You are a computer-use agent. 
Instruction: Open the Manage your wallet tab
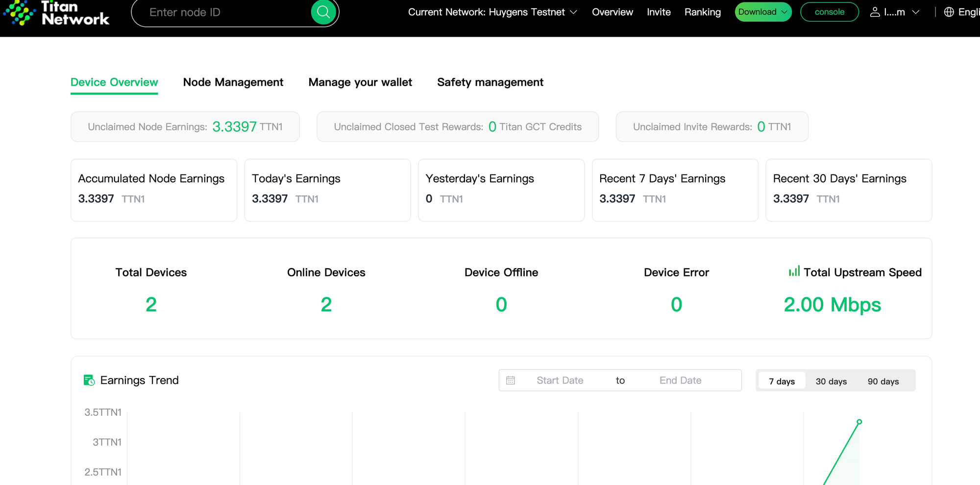(x=360, y=82)
